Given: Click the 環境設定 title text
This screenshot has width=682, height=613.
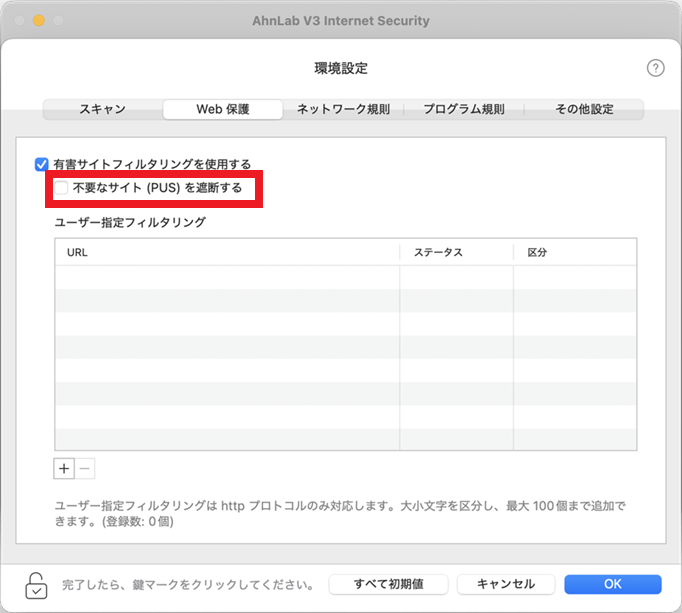Looking at the screenshot, I should (x=341, y=68).
